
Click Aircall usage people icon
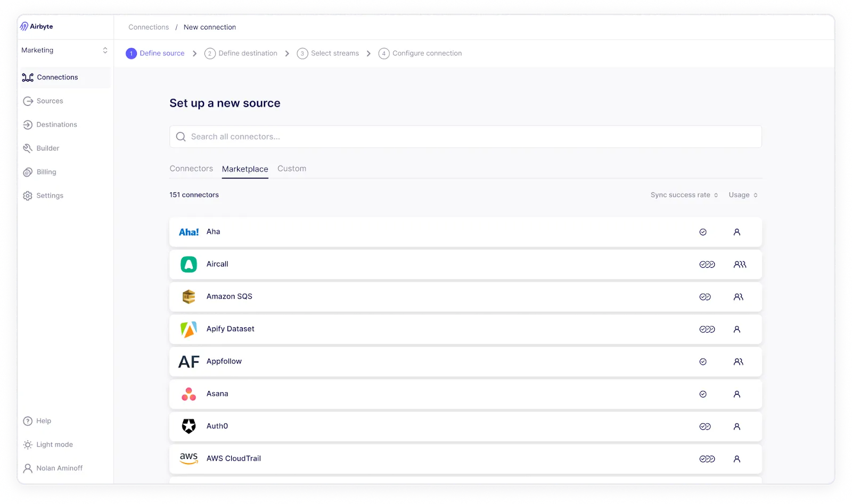740,265
